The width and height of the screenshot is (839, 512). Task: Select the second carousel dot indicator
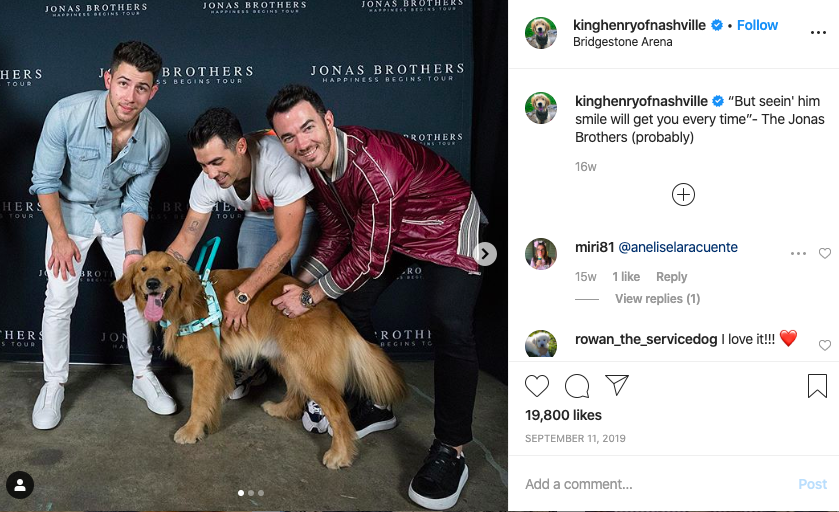tap(251, 493)
